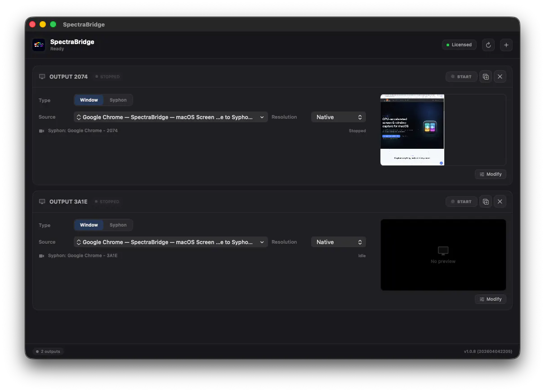Open the Source dropdown for OUTPUT 3A1E
This screenshot has width=545, height=392.
point(171,242)
